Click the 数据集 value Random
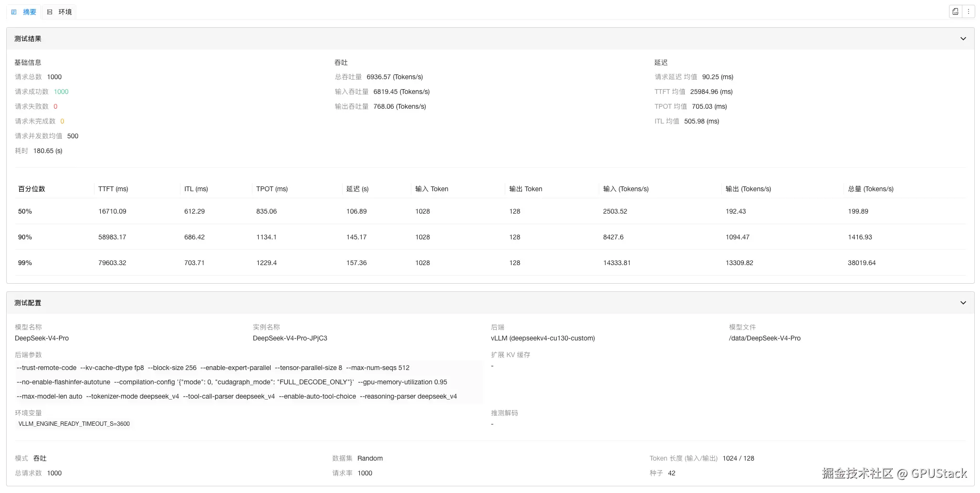This screenshot has width=980, height=493. [x=370, y=458]
